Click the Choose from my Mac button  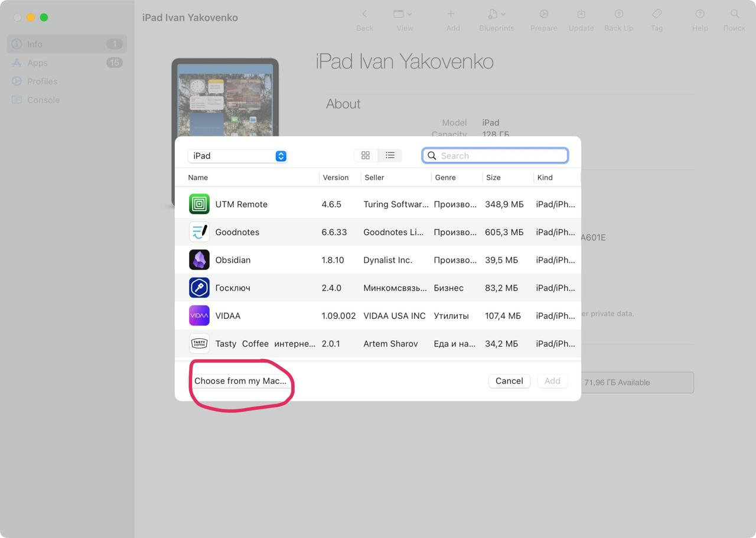point(240,381)
